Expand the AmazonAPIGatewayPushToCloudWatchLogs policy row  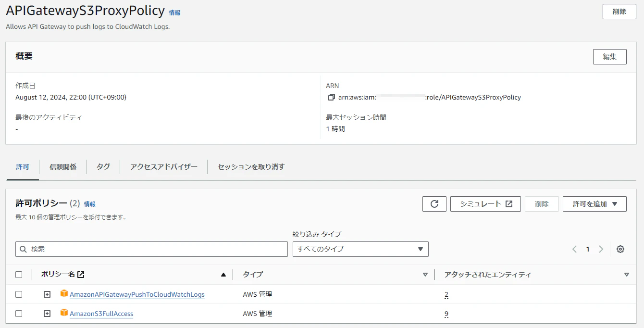47,294
